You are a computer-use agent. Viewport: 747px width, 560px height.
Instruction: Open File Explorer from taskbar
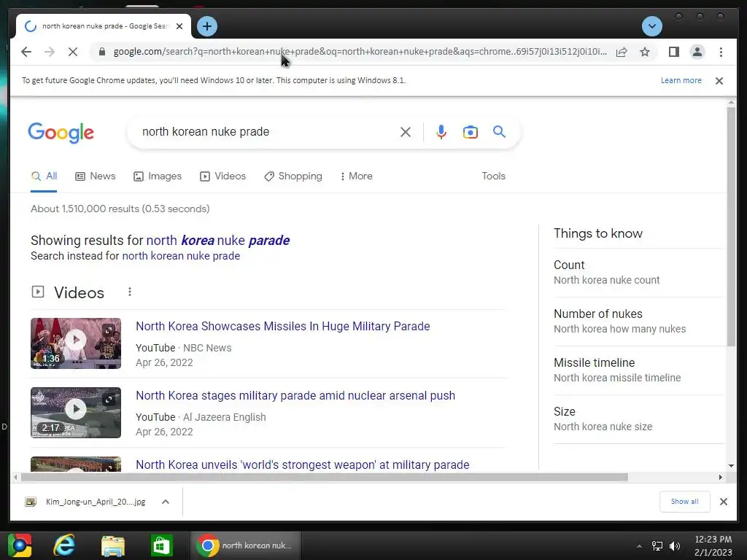[113, 545]
